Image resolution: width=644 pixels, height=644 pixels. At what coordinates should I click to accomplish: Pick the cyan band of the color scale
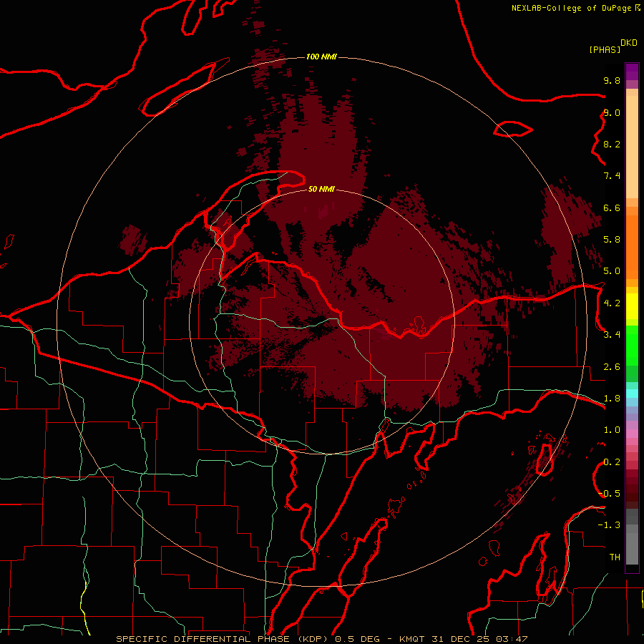[x=632, y=394]
